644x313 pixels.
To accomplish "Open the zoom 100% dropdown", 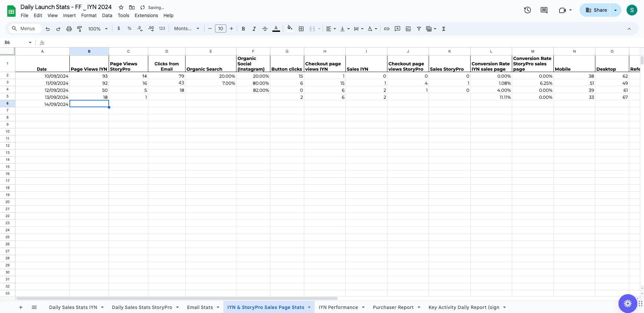I will 98,29.
